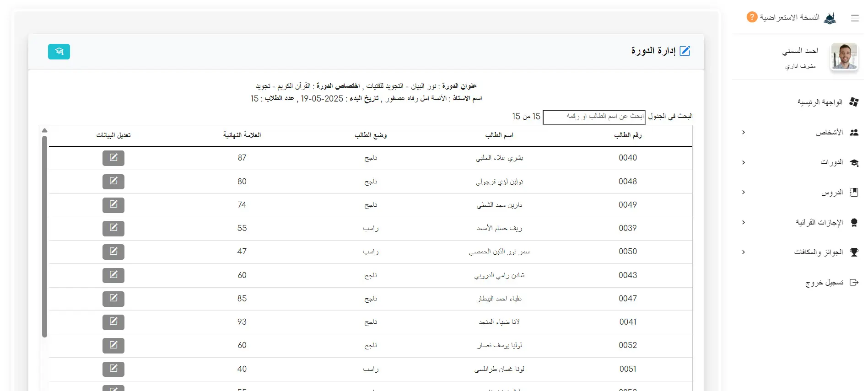Screen dimensions: 868x391
Task: Expand the الدروس sidebar menu
Action: [x=744, y=193]
